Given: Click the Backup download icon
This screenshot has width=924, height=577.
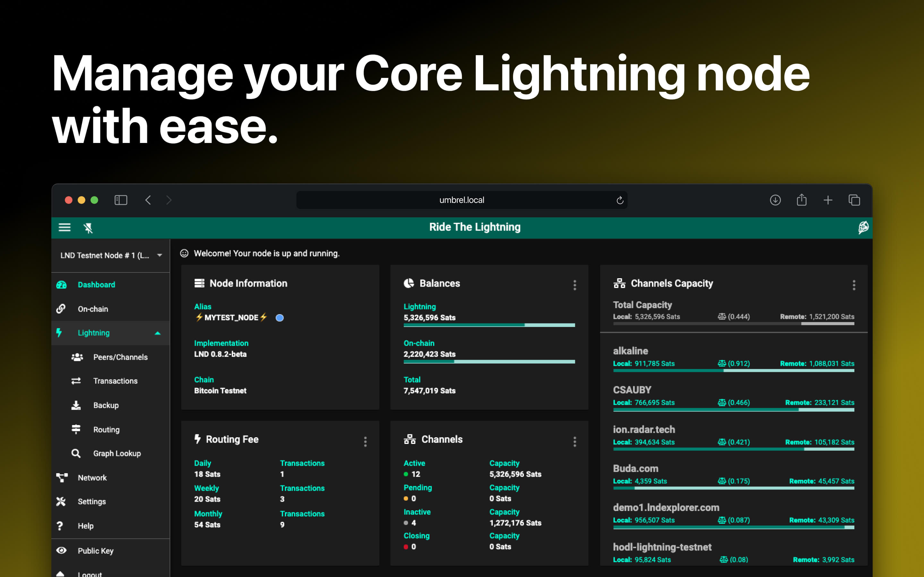Looking at the screenshot, I should [x=76, y=405].
